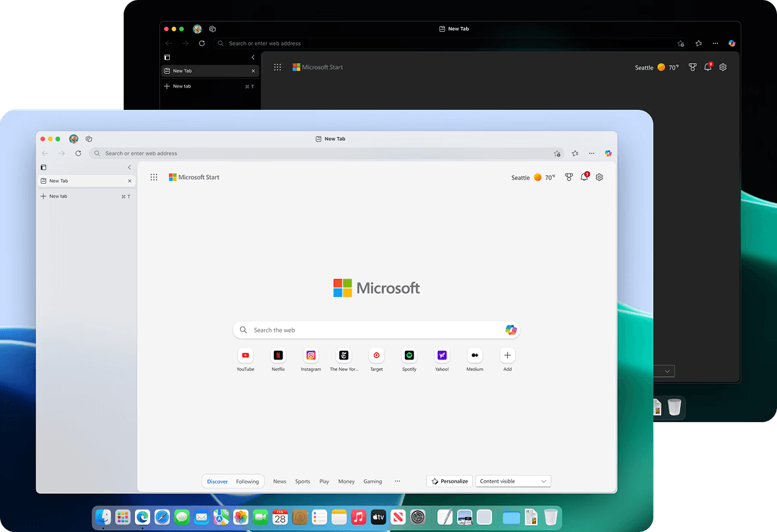Open Finder from the Dock
Viewport: 777px width, 532px height.
(x=103, y=517)
